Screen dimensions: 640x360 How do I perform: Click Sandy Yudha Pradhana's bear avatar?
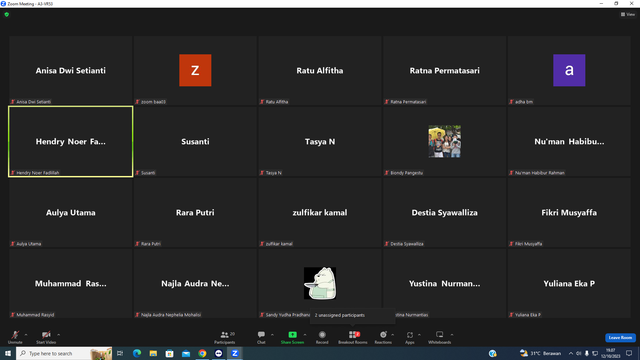coord(320,283)
